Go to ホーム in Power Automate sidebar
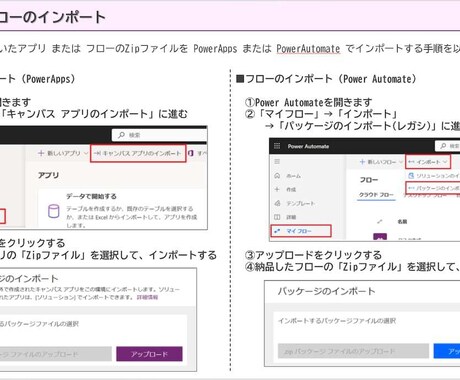The image size is (460, 380). click(x=287, y=176)
